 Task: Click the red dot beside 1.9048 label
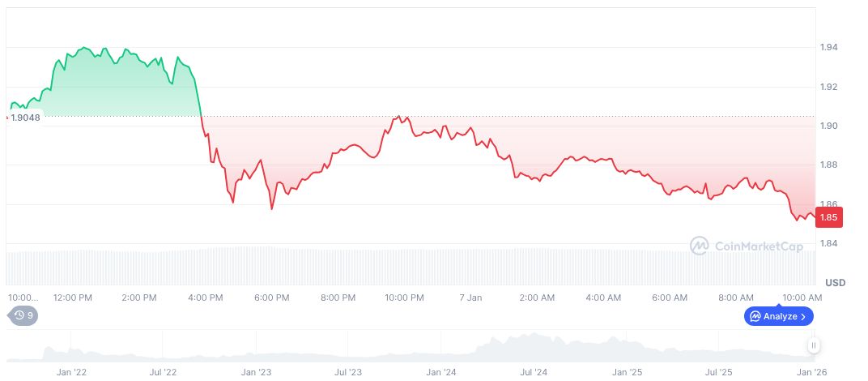tap(7, 118)
